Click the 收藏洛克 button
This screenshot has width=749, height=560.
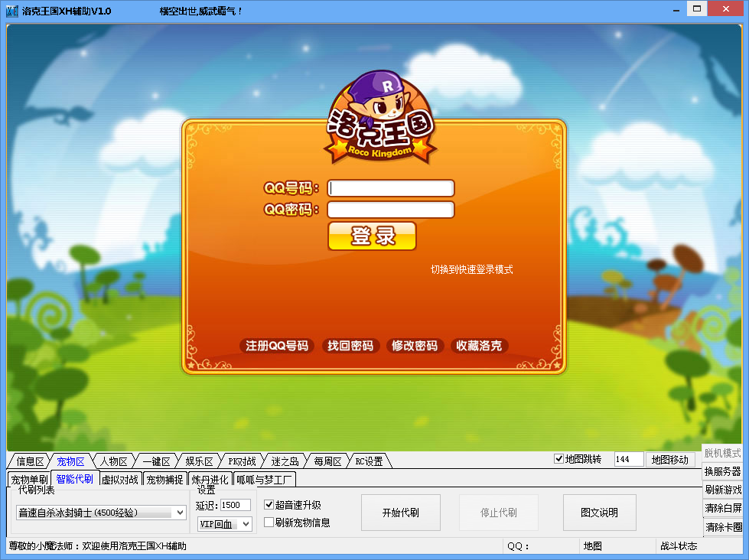click(x=479, y=346)
